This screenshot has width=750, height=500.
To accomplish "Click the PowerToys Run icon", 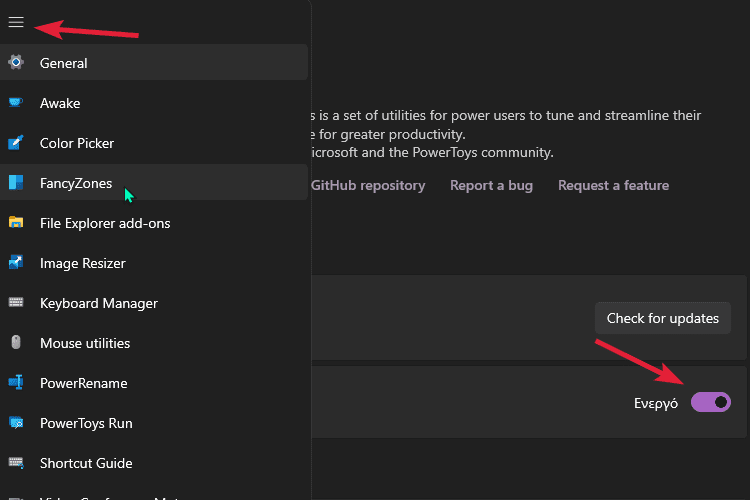I will [16, 422].
